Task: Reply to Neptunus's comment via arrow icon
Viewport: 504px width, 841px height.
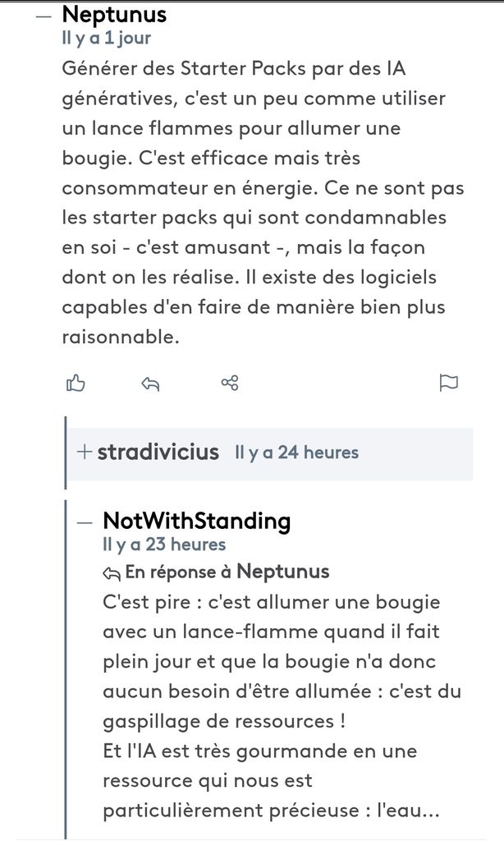Action: coord(150,383)
